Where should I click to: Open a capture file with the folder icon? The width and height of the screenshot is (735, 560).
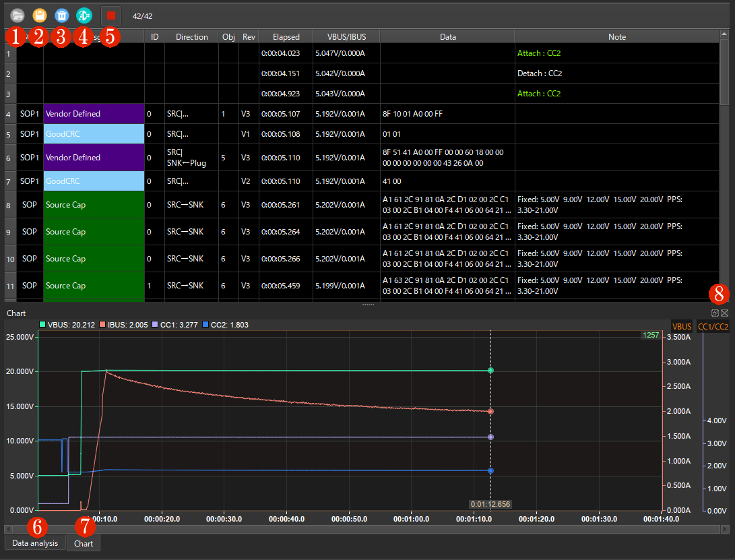tap(18, 15)
